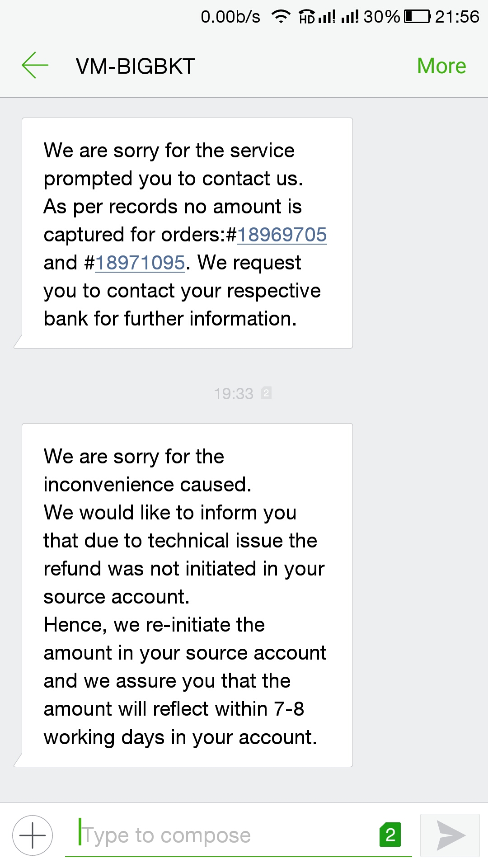Tap the green back arrow

(35, 66)
